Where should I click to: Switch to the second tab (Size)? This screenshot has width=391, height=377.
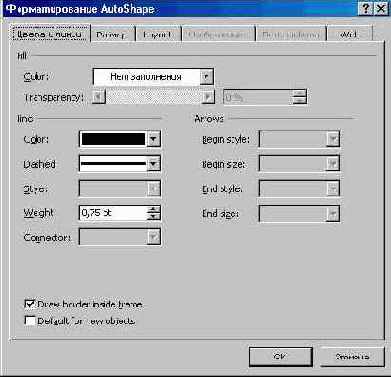[112, 34]
